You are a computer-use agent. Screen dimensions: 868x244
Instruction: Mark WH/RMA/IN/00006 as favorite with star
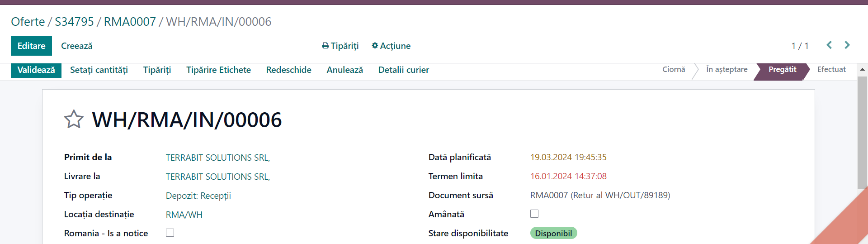pos(74,120)
